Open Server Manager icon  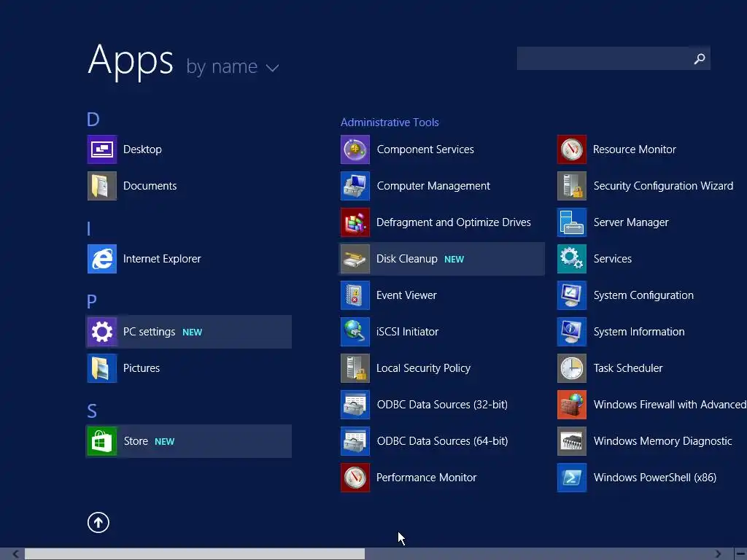pos(572,222)
